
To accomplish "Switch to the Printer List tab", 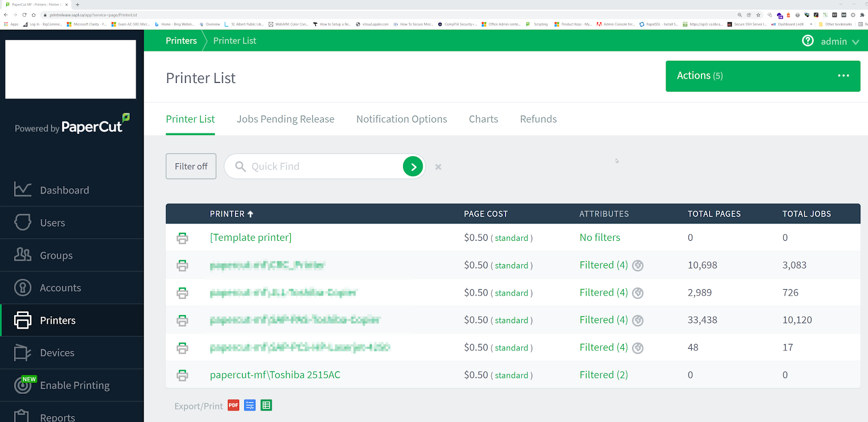I will [190, 119].
